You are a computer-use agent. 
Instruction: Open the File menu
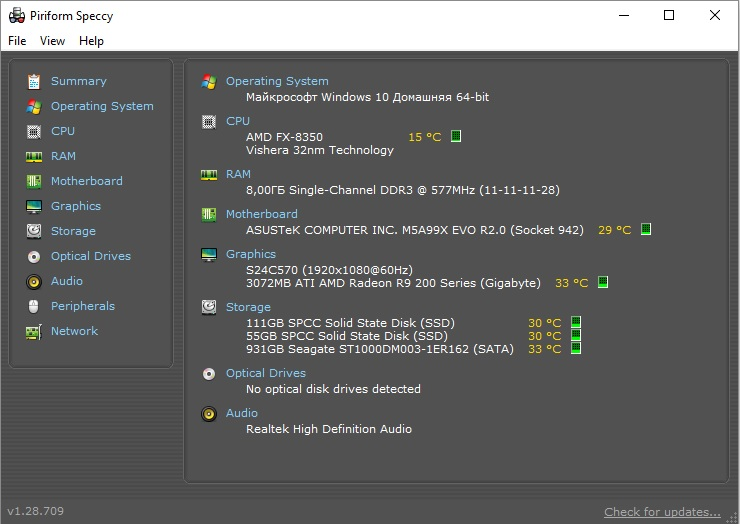point(17,41)
